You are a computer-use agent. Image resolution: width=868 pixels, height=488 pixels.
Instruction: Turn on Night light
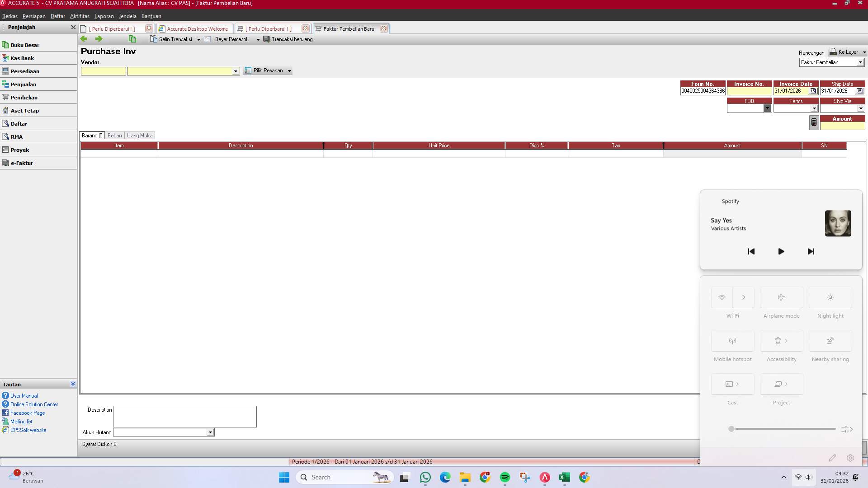point(830,297)
